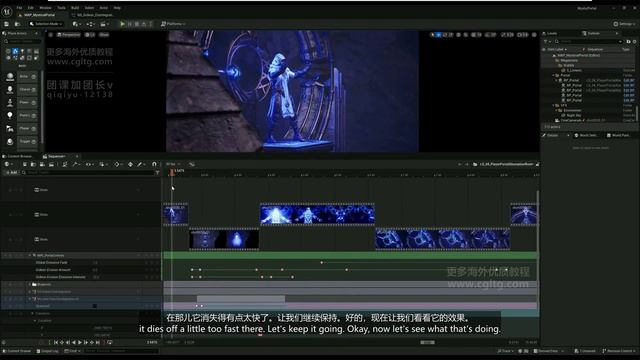Open the Settings dropdown
Viewport: 640px width, 360px height.
(624, 24)
